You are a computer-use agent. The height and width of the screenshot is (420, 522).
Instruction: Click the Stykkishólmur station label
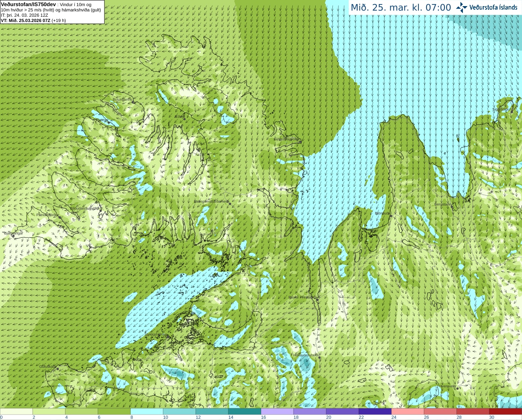click(156, 334)
